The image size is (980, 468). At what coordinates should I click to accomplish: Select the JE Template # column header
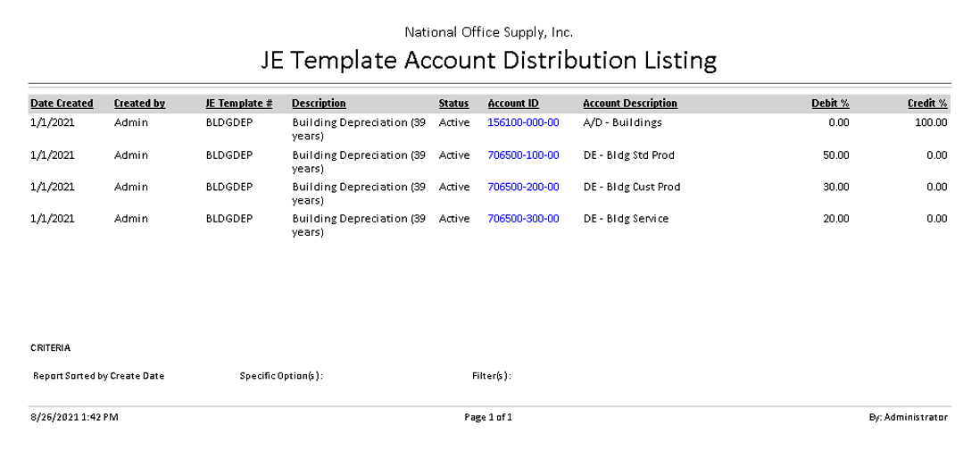pos(239,104)
